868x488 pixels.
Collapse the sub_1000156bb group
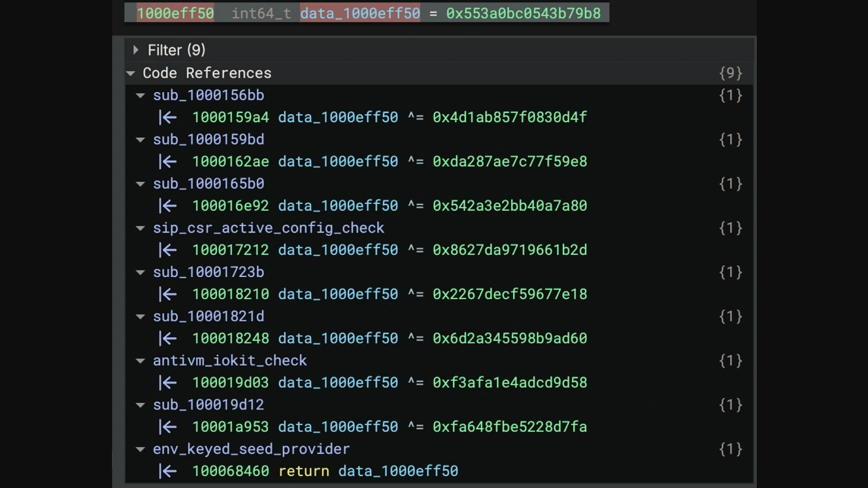coord(141,95)
